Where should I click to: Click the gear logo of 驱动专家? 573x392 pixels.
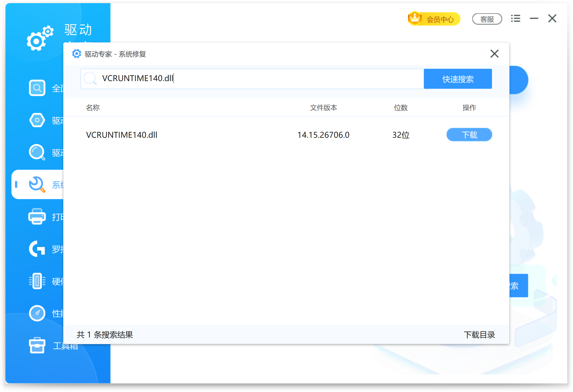tap(40, 38)
